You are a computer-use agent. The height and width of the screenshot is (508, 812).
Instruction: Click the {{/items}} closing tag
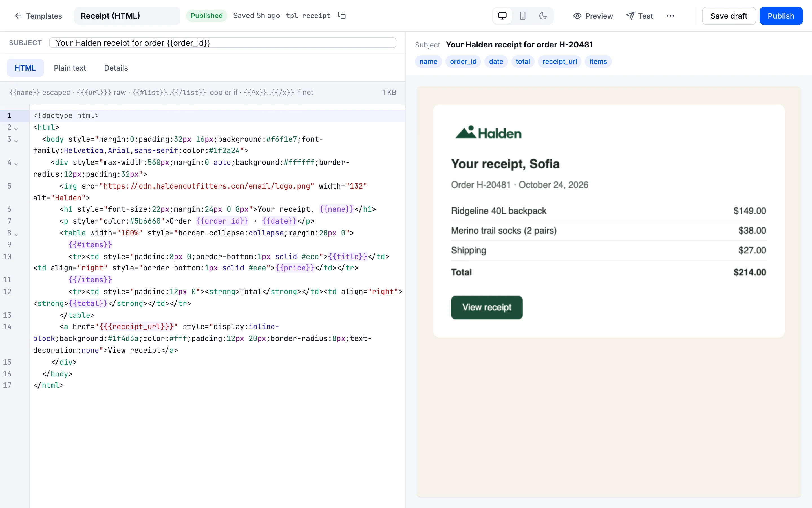[90, 279]
